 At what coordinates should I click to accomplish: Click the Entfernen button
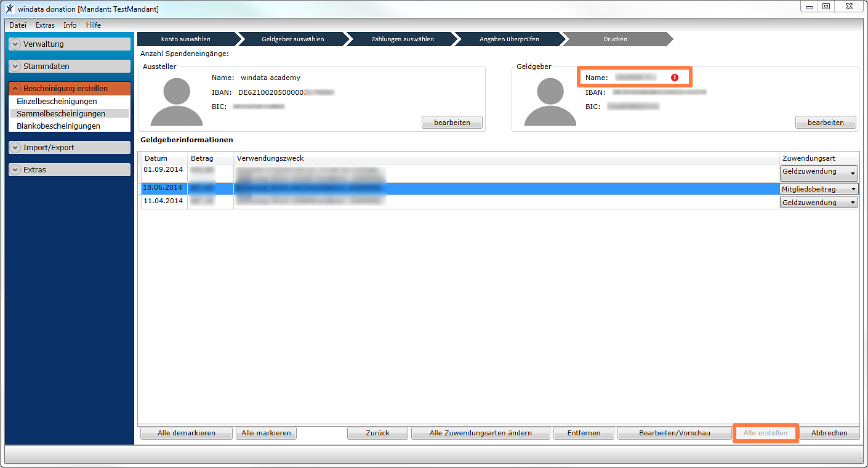(x=584, y=434)
